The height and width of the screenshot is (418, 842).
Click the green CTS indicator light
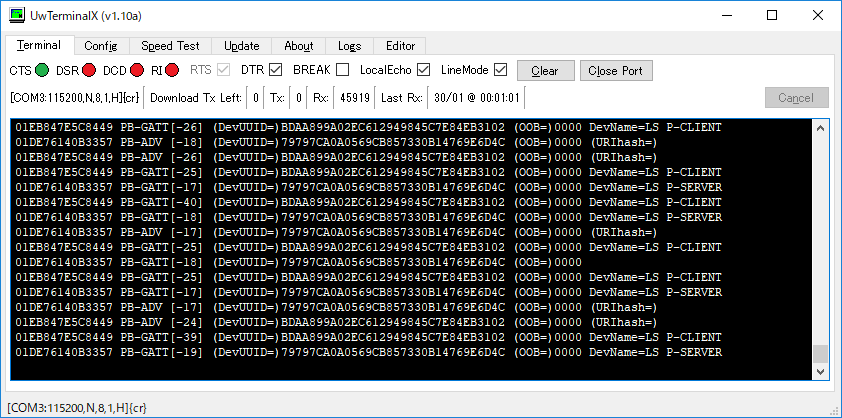[42, 70]
